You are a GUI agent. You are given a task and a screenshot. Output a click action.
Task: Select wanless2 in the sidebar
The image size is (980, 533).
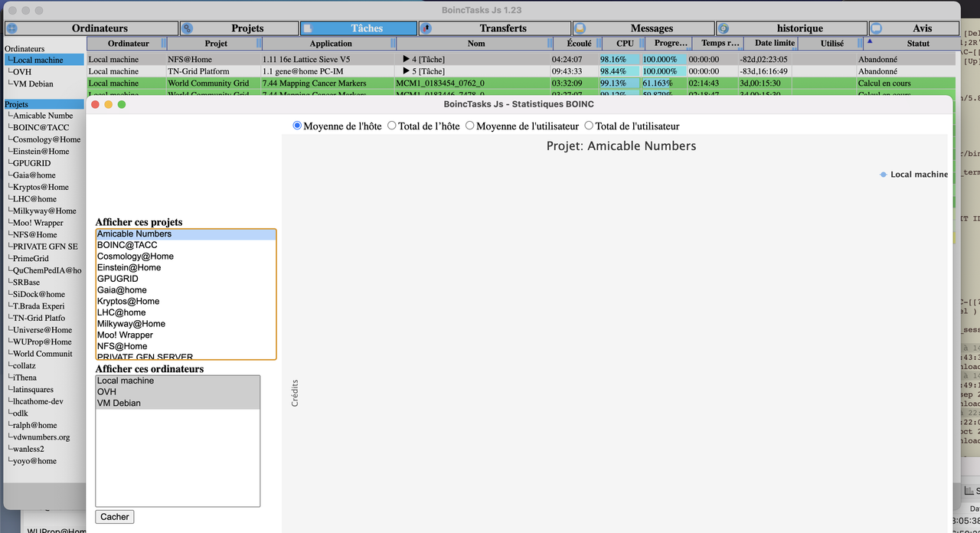[28, 449]
